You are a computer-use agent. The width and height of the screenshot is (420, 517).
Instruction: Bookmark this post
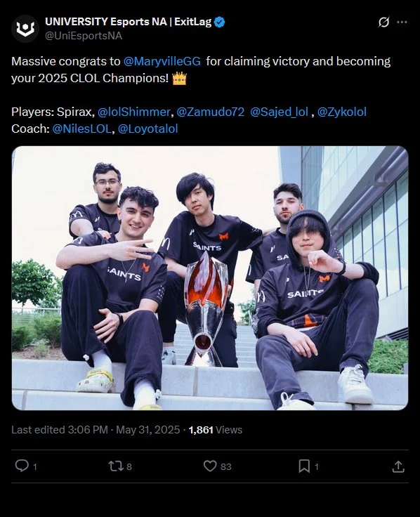304,466
